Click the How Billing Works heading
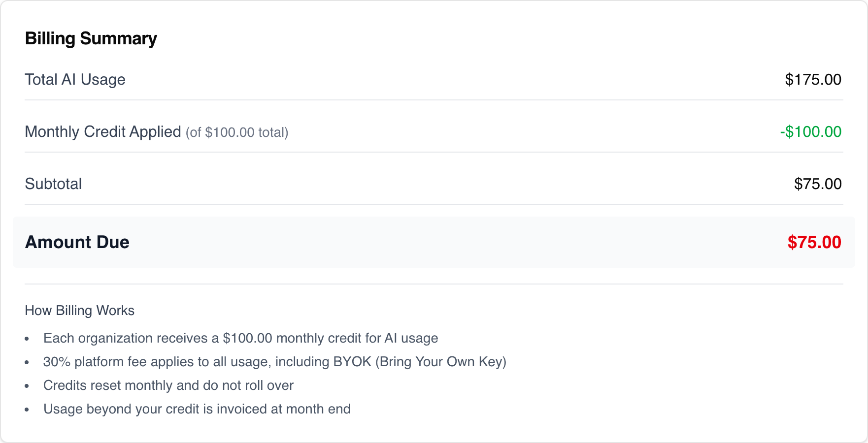The image size is (868, 443). click(79, 311)
